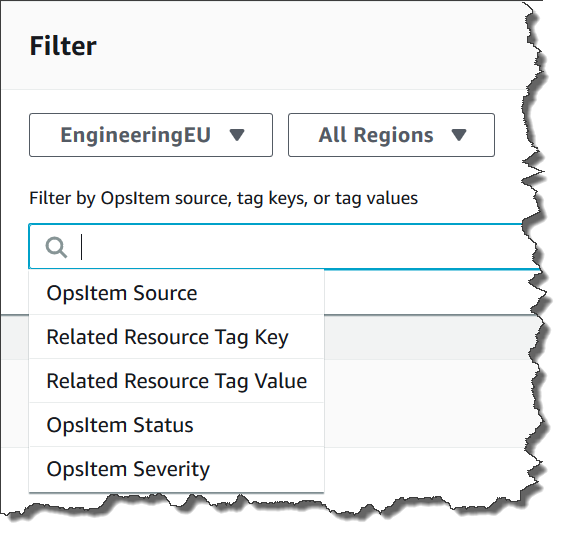
Task: Select the OpsItem Status filter option
Action: tap(176, 425)
